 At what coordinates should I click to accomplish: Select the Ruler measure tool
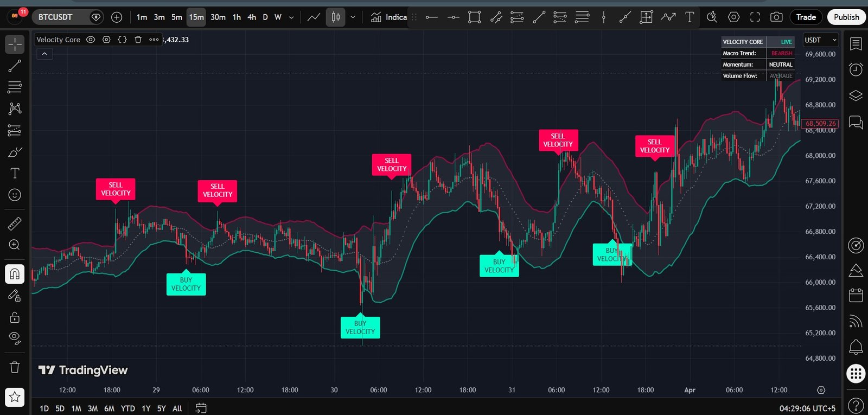pos(15,223)
